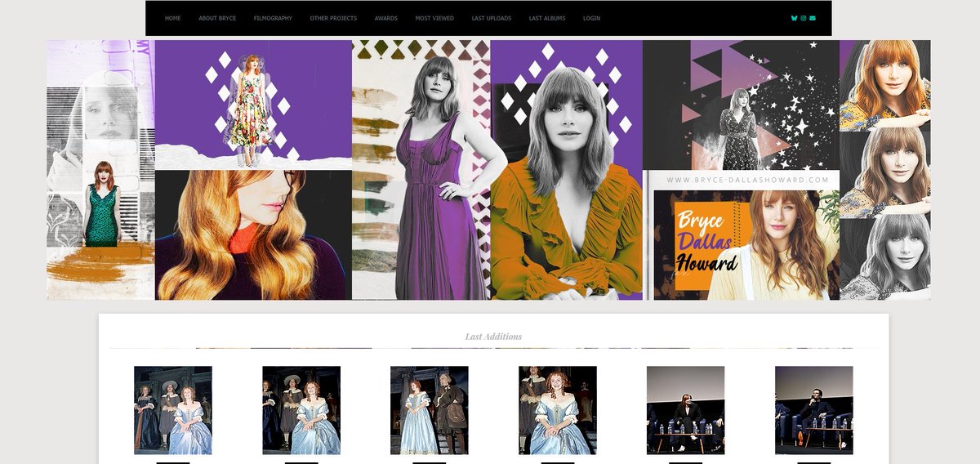Viewport: 980px width, 464px height.
Task: Open panel thumbnail with man holding microphone
Action: tap(814, 410)
